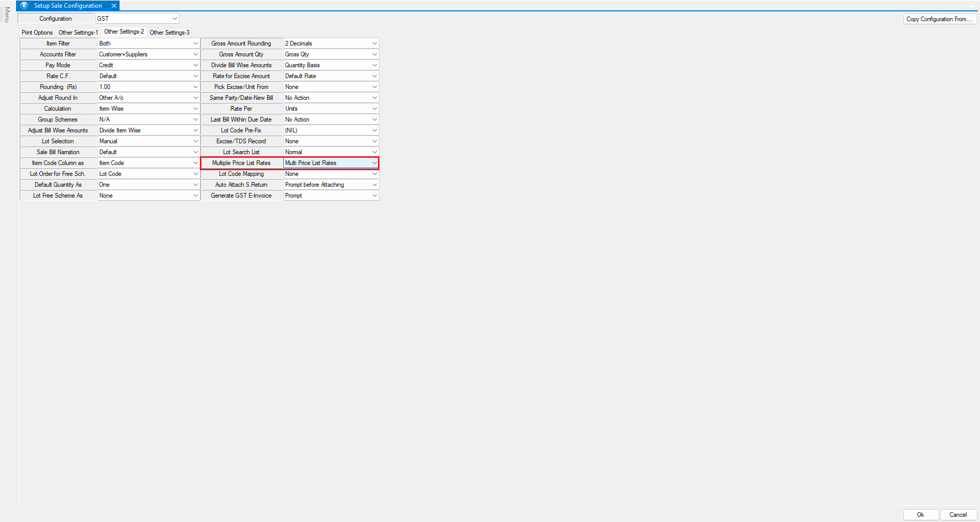
Task: Click the Lot Code Pre-Fix field showing (NIL)
Action: click(326, 130)
